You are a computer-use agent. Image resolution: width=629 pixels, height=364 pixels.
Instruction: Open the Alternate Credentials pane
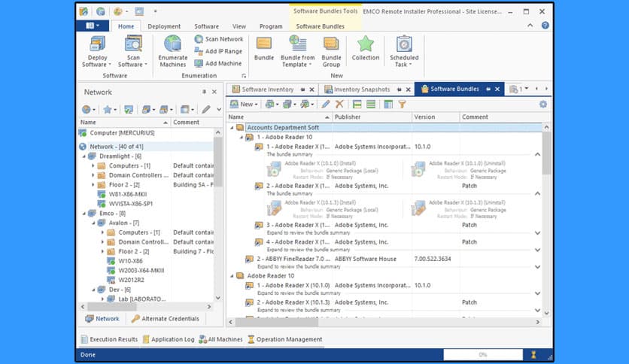point(166,319)
